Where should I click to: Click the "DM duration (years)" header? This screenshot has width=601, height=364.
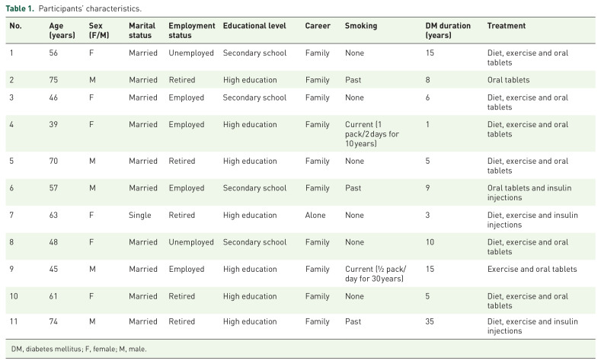[x=448, y=30]
